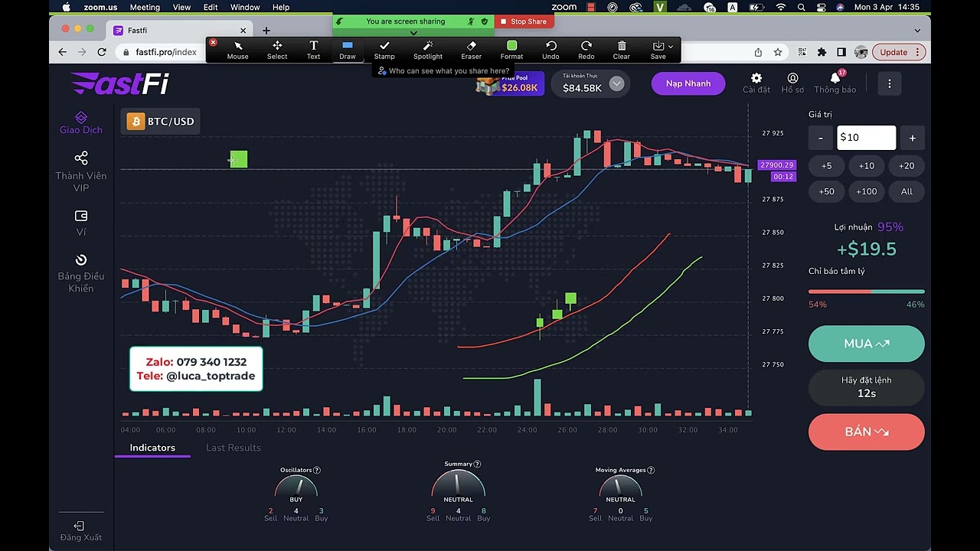Viewport: 980px width, 551px height.
Task: Click the BÁN sell button
Action: [x=867, y=432]
